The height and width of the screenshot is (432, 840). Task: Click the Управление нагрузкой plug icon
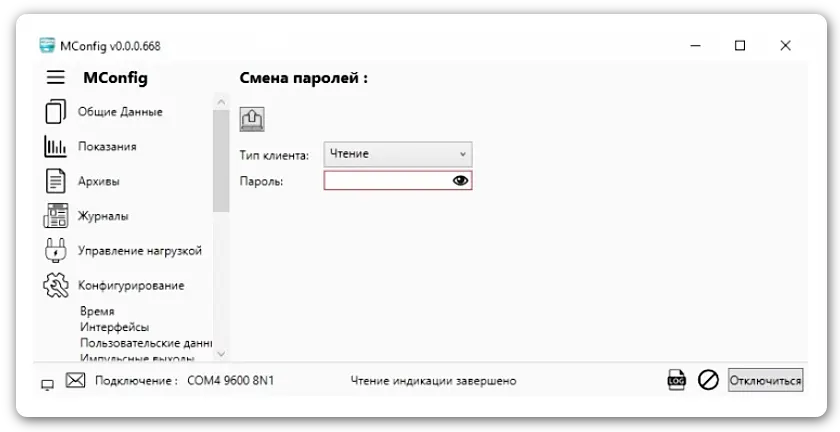point(56,250)
